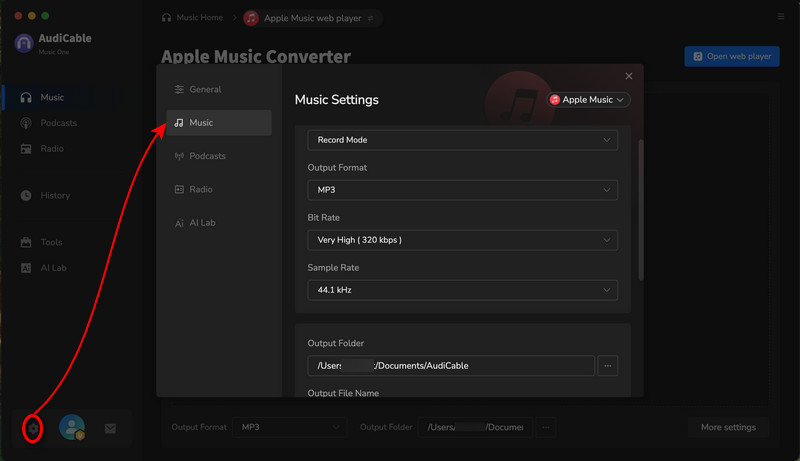800x461 pixels.
Task: Open the mail envelope icon
Action: click(x=110, y=429)
